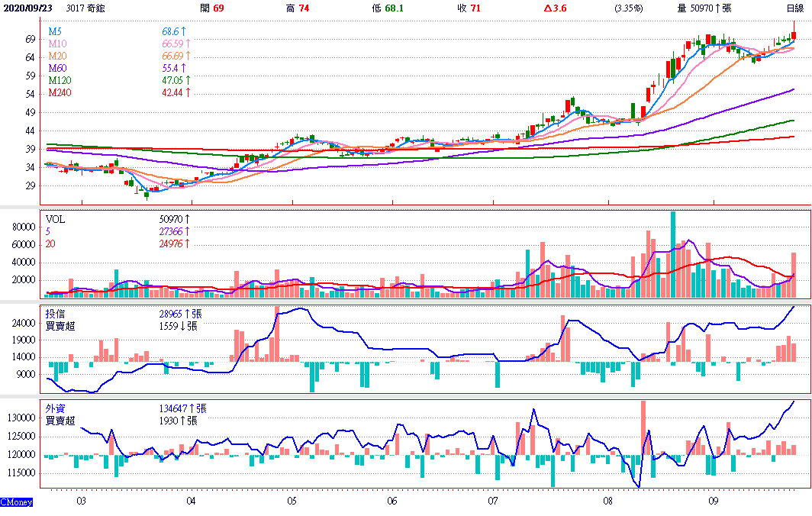Select the 投信 indicator label

point(55,314)
